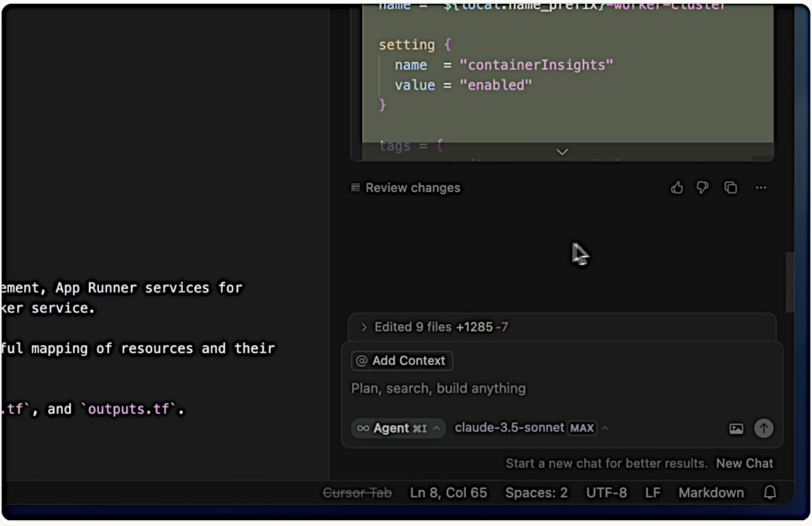Click New Chat link
The width and height of the screenshot is (812, 526).
click(744, 463)
